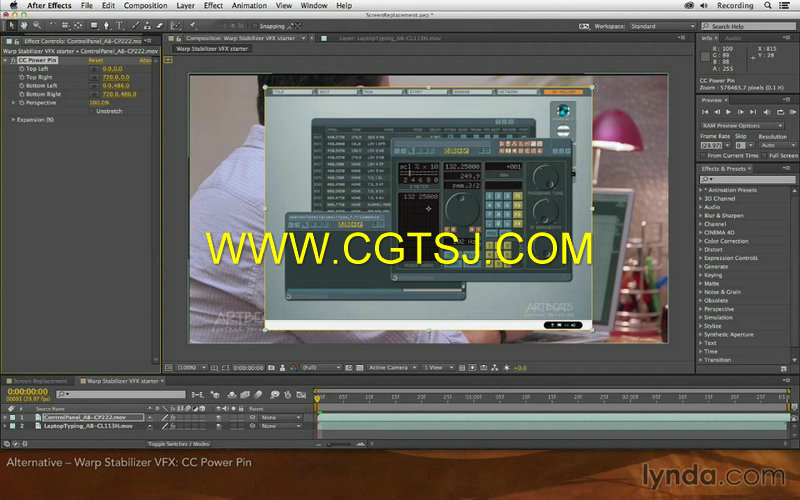Open the viewer (Full) resolution dropdown

tap(320, 367)
